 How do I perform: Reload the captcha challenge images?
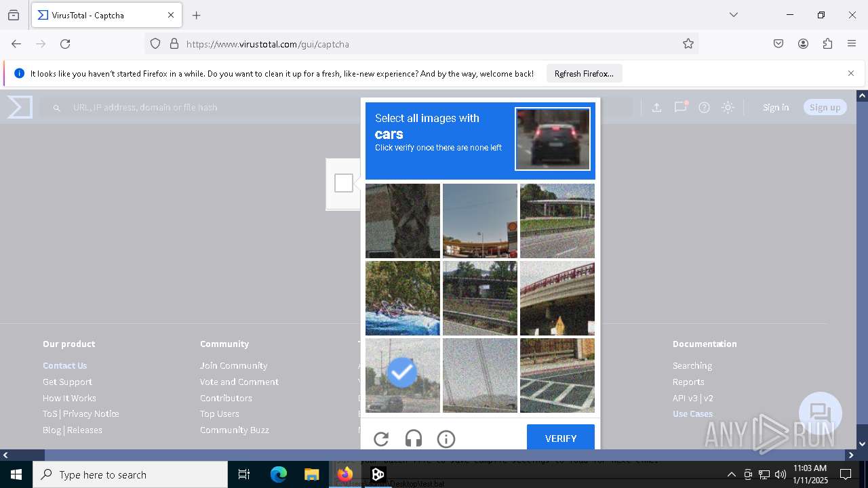pos(381,439)
